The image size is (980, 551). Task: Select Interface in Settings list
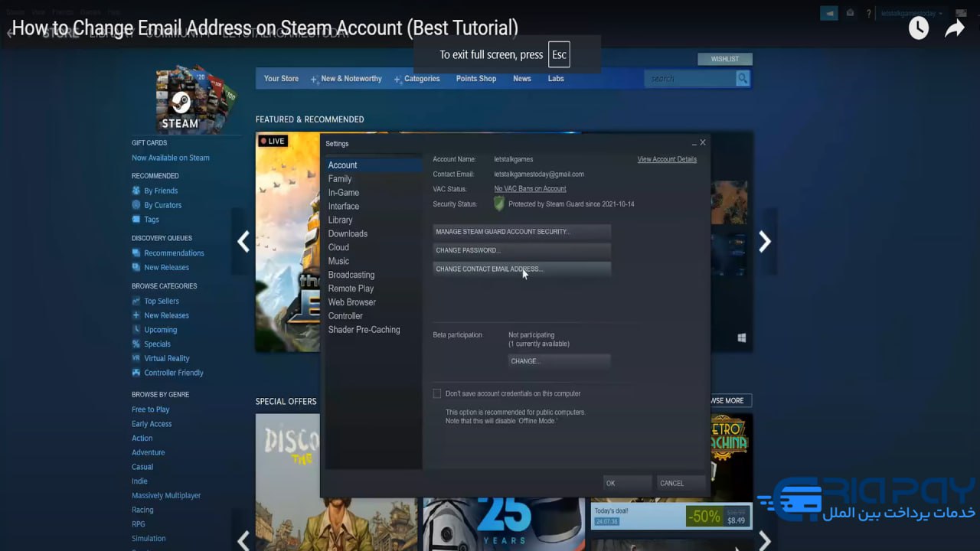click(x=374, y=207)
